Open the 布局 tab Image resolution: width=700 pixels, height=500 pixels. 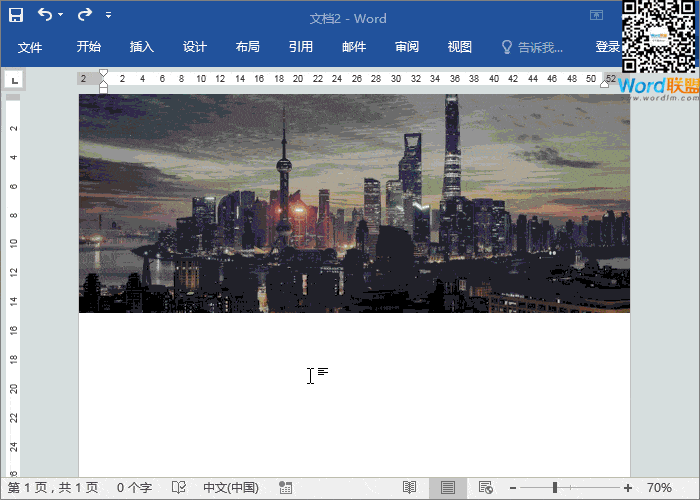pyautogui.click(x=248, y=47)
